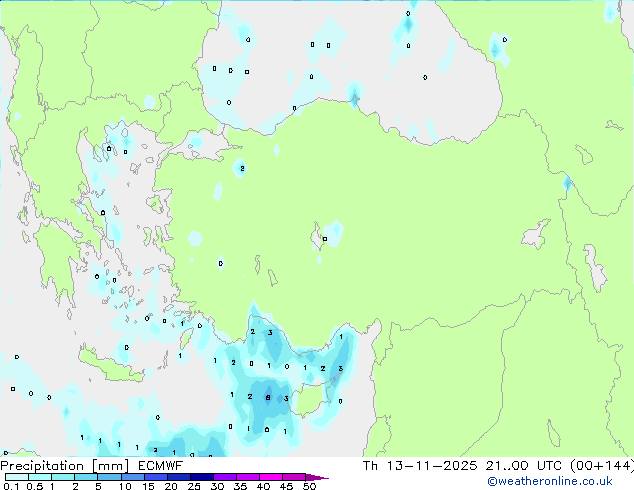Viewport: 634px width, 490px height.
Task: Click the "Precipitation [mm]" title text
Action: click(65, 466)
